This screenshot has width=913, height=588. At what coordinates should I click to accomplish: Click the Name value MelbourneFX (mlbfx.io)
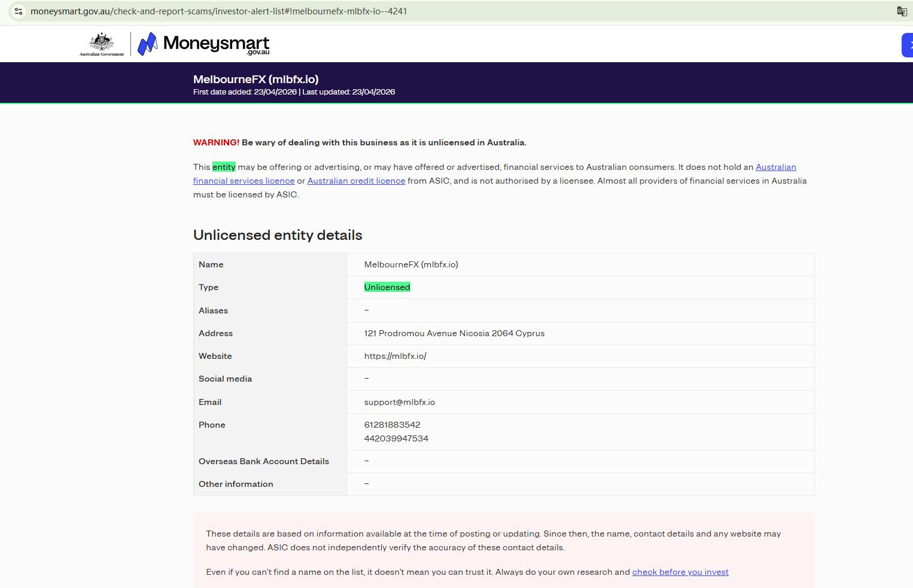click(x=411, y=264)
